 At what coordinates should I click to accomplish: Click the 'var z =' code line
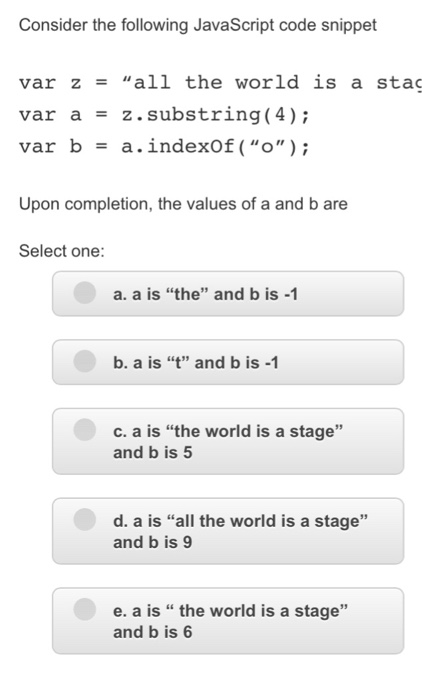tap(220, 83)
